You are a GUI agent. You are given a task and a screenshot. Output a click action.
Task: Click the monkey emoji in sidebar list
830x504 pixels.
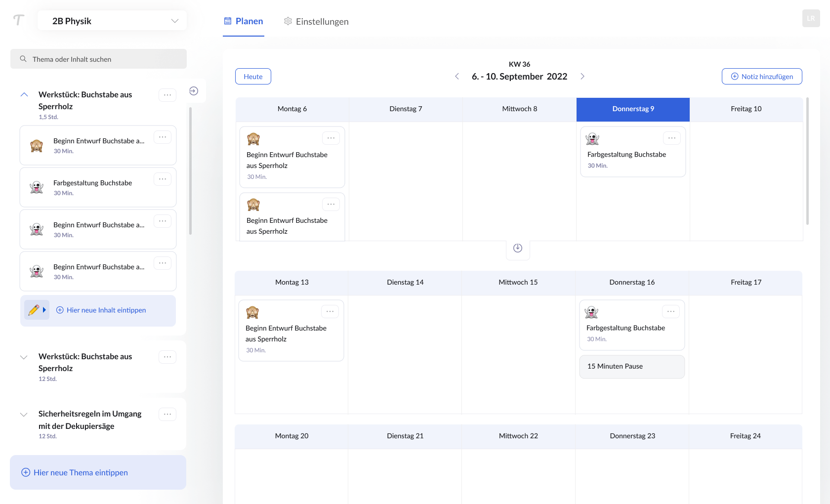pos(37,146)
